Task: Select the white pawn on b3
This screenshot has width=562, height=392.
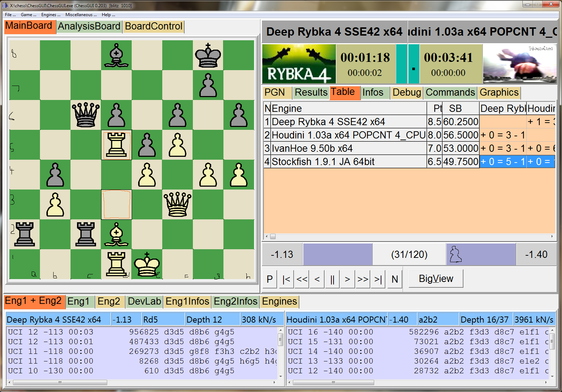Action: 55,204
